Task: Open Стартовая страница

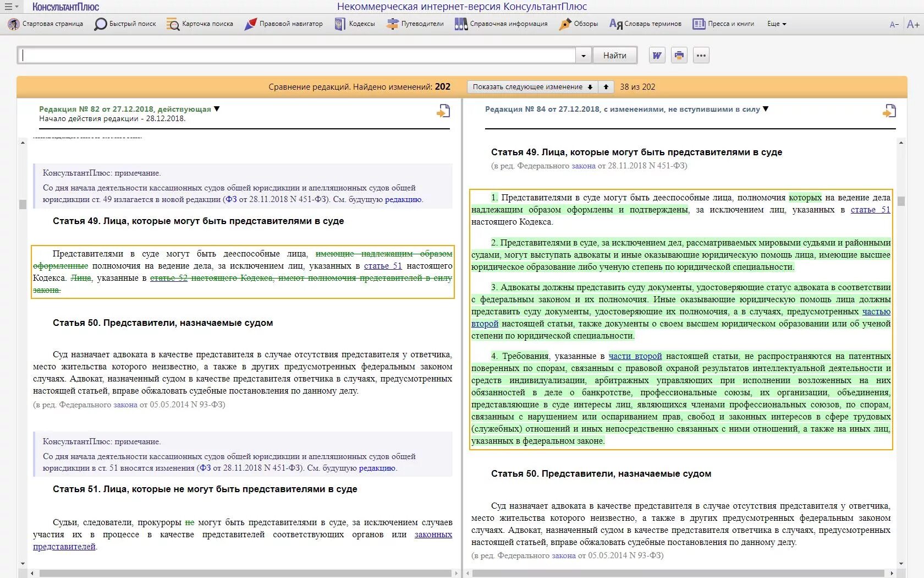Action: [46, 24]
